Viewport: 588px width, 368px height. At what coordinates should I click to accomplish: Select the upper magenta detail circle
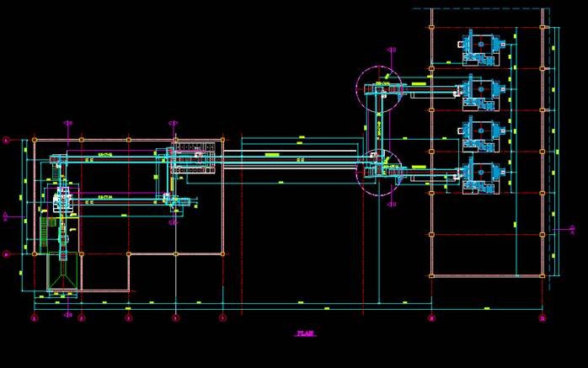[379, 88]
